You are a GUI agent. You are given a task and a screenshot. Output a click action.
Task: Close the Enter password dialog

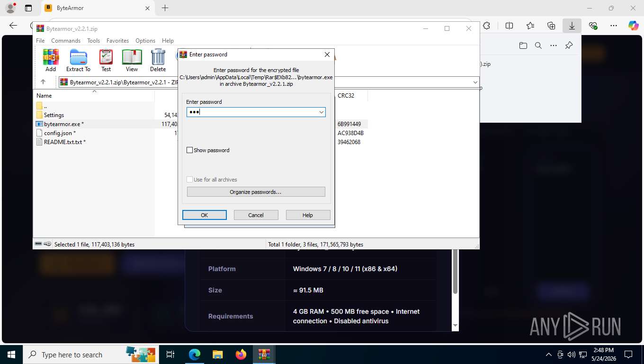click(327, 55)
